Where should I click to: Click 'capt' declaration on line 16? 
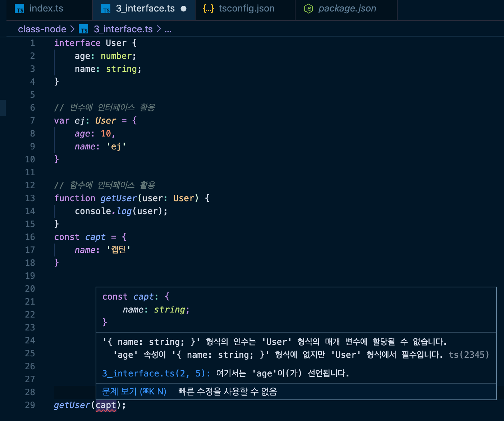tap(95, 237)
